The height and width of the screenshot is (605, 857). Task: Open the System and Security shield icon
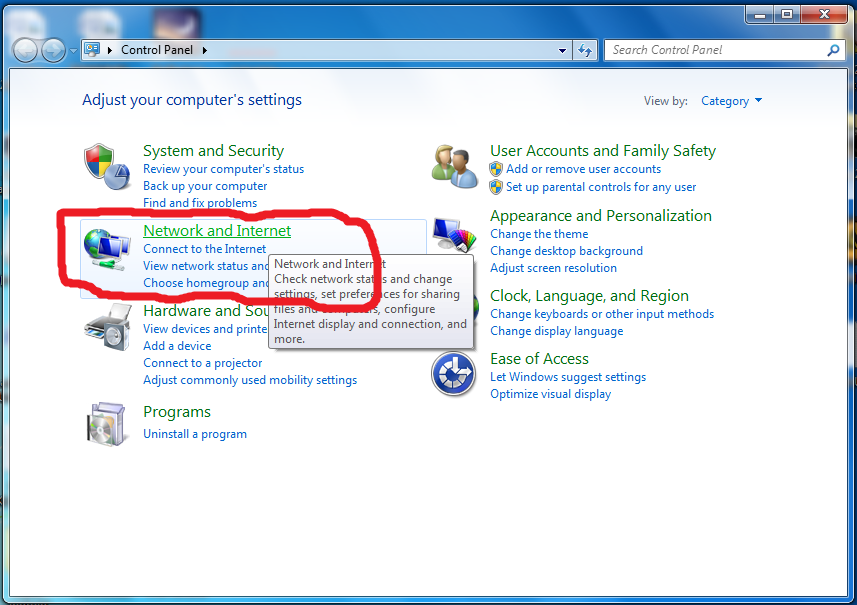(x=107, y=167)
